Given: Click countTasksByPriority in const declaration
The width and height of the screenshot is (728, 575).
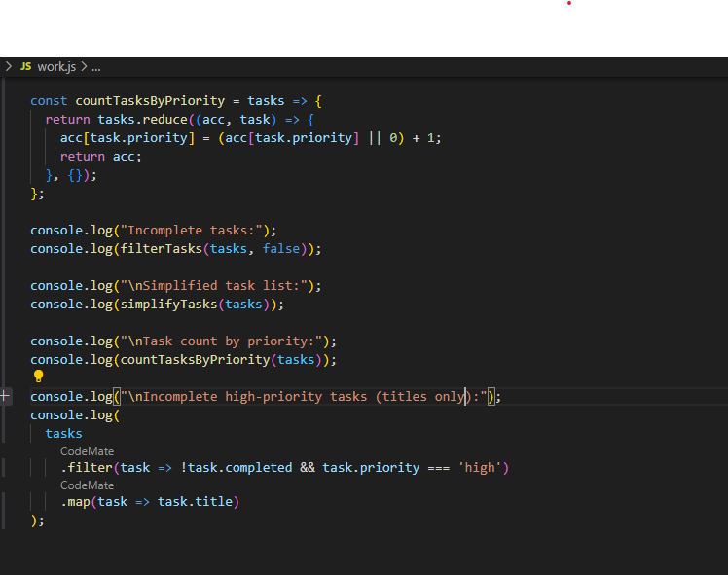Looking at the screenshot, I should click(x=150, y=101).
